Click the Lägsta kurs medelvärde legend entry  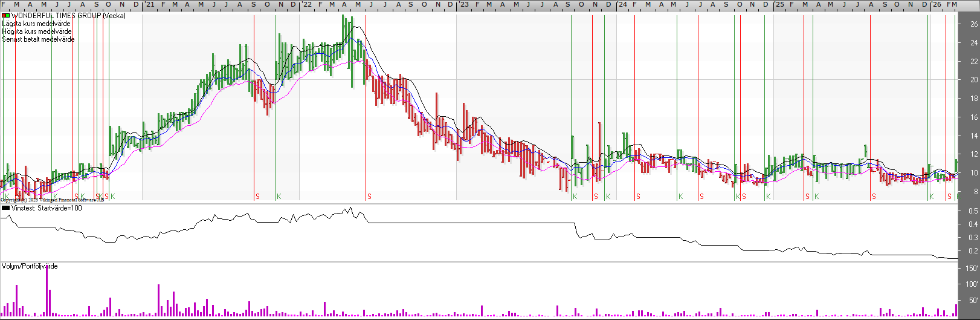pyautogui.click(x=36, y=24)
